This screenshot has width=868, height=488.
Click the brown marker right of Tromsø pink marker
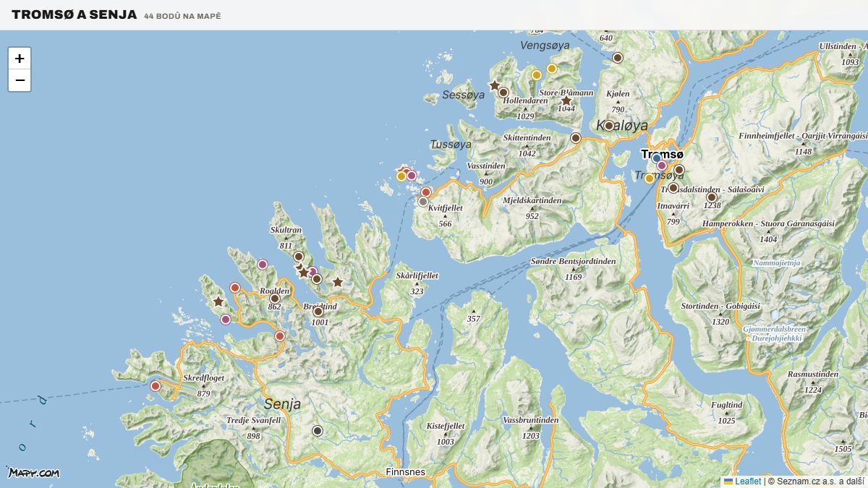(679, 170)
